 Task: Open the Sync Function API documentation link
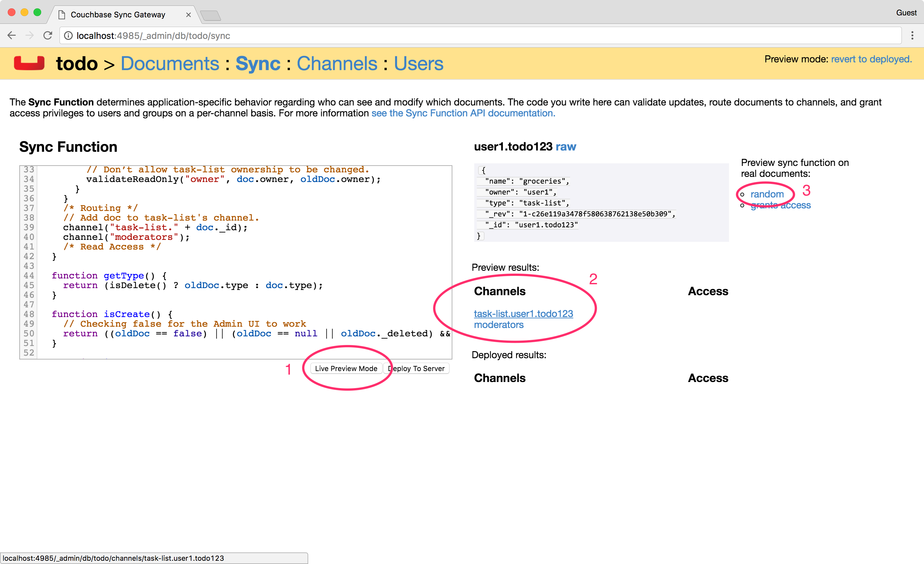(463, 113)
